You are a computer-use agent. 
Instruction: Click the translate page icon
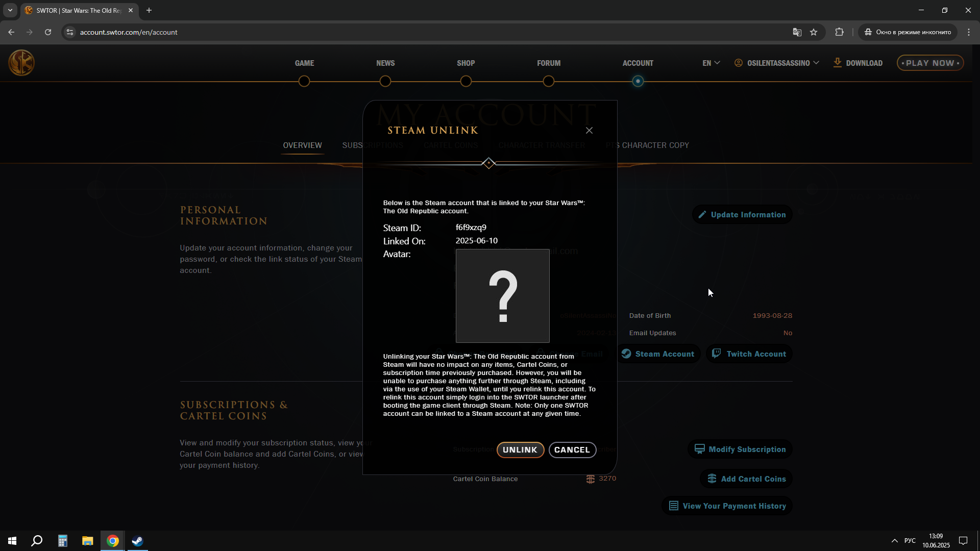[x=797, y=32]
